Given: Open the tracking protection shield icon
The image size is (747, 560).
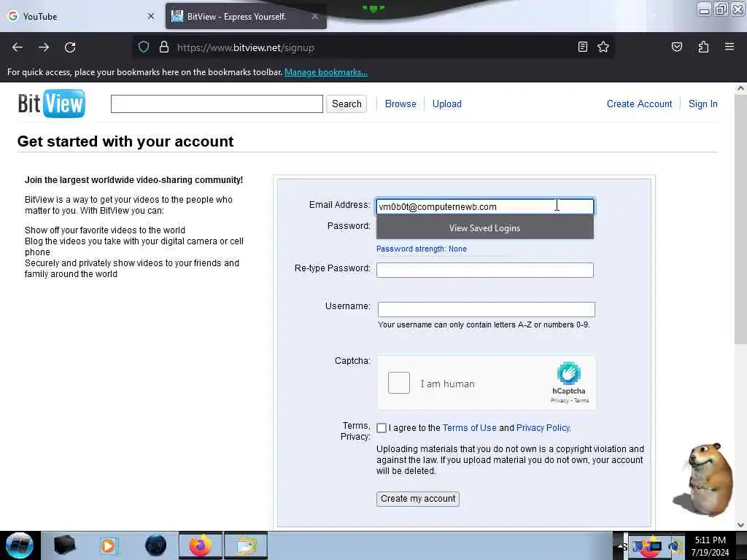Looking at the screenshot, I should (144, 47).
